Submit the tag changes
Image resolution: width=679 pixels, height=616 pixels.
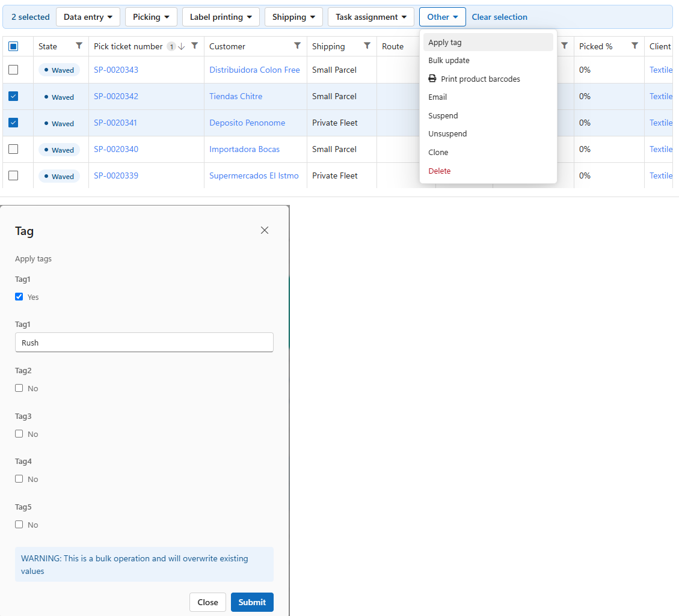click(x=252, y=602)
